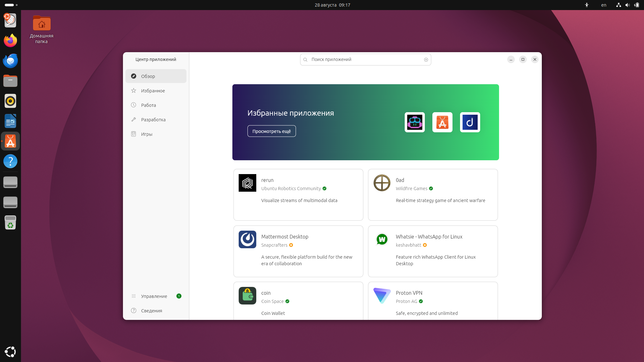Open the coin wallet icon

[247, 296]
